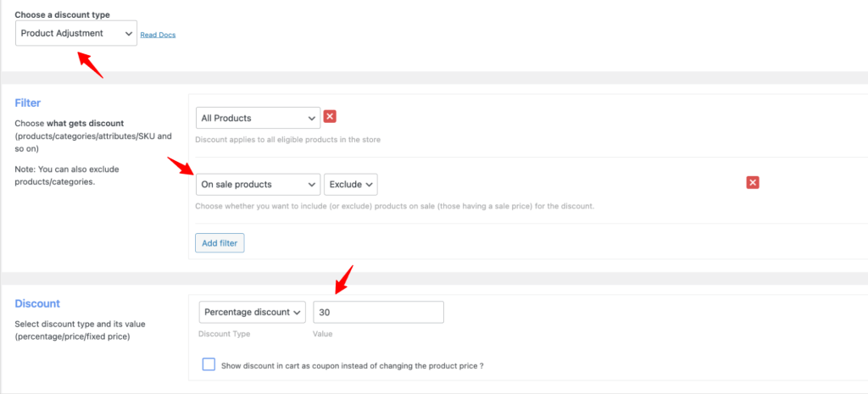The height and width of the screenshot is (394, 868).
Task: Click the Choose a discount type label
Action: 62,14
